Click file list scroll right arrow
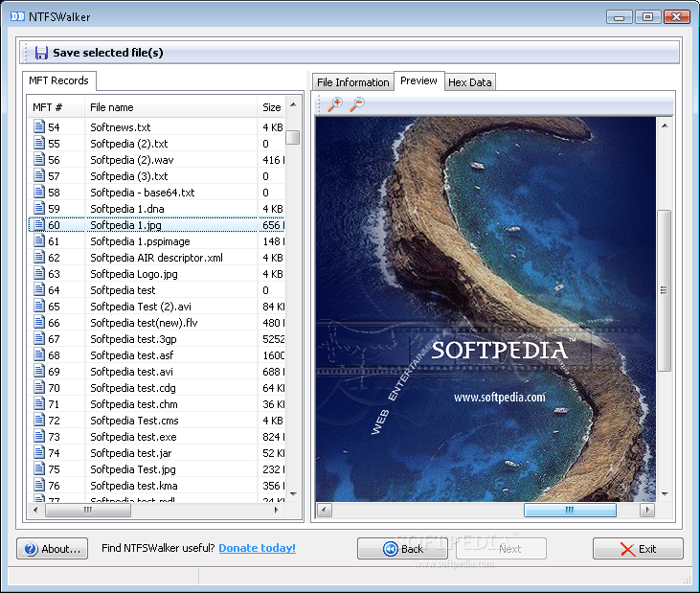 coord(277,510)
